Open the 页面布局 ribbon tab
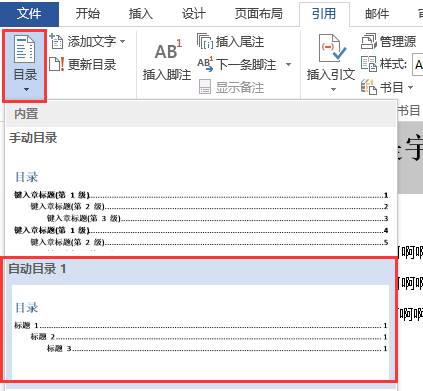Screen dimensions: 423x391 259,14
